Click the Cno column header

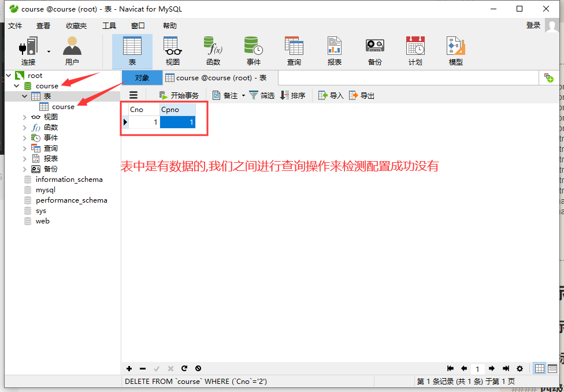[144, 110]
